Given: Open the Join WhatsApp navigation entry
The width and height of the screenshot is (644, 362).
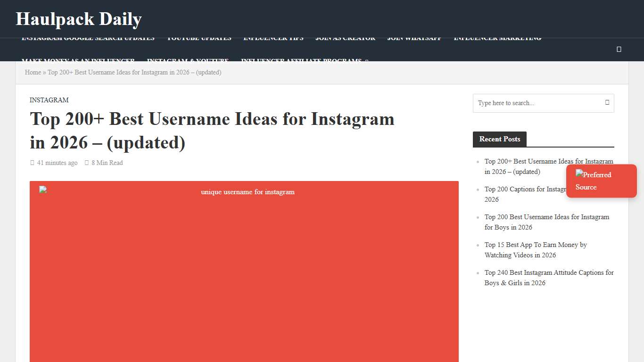Looking at the screenshot, I should [x=414, y=38].
